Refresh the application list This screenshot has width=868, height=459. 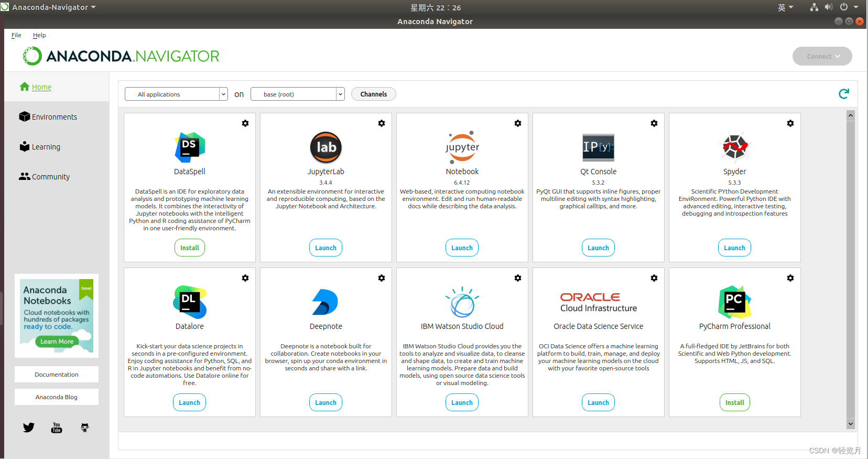coord(844,94)
